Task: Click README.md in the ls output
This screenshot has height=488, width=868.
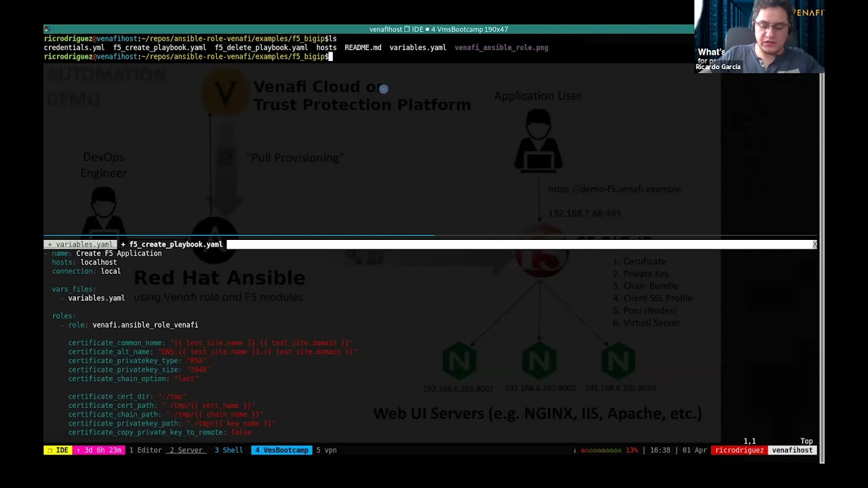Action: (363, 47)
